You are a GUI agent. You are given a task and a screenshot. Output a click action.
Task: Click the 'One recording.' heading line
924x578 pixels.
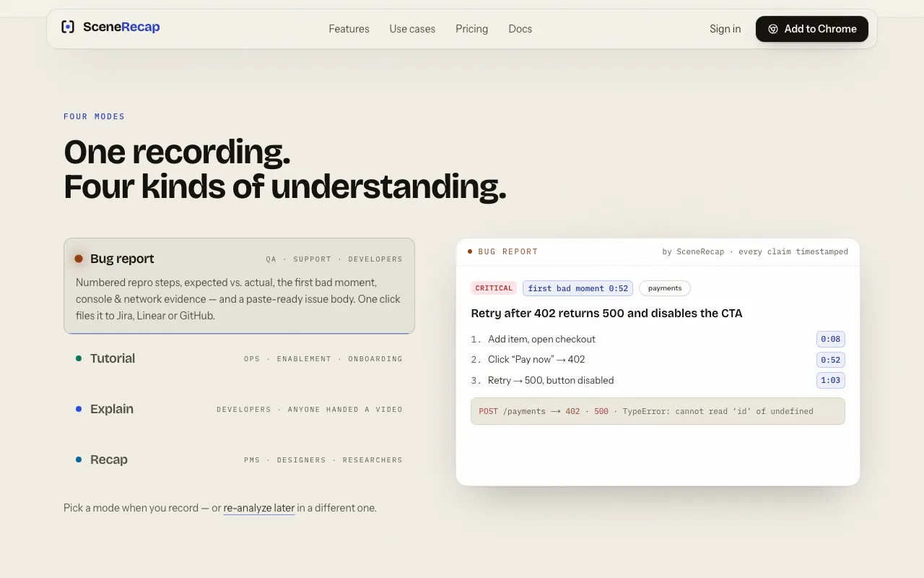tap(177, 152)
